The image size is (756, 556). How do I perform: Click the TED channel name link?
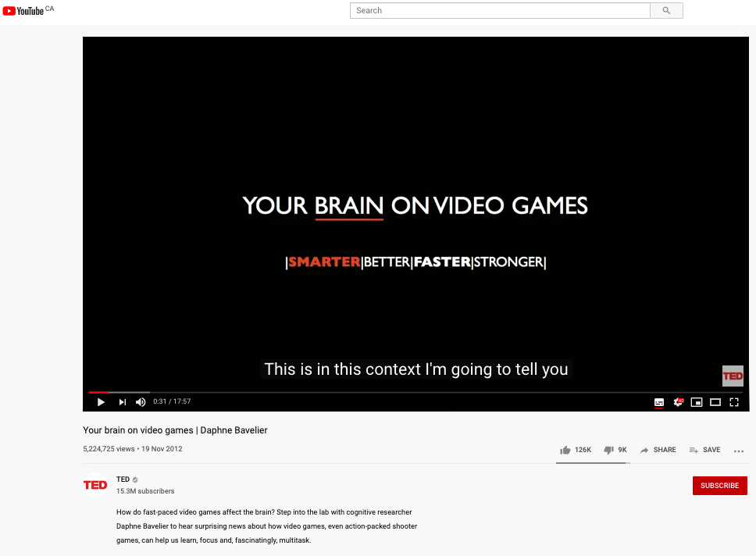[x=123, y=479]
